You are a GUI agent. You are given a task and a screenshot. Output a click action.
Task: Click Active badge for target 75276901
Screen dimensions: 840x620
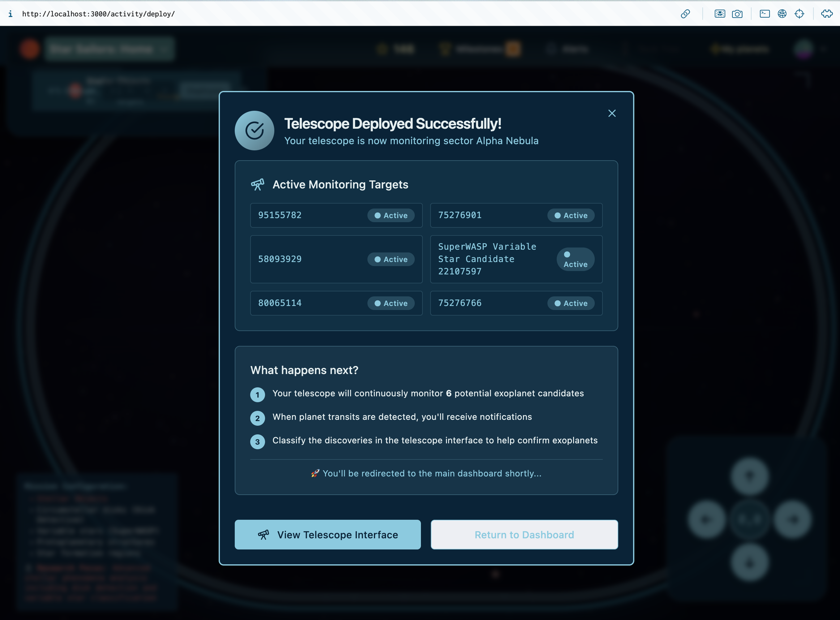click(570, 215)
